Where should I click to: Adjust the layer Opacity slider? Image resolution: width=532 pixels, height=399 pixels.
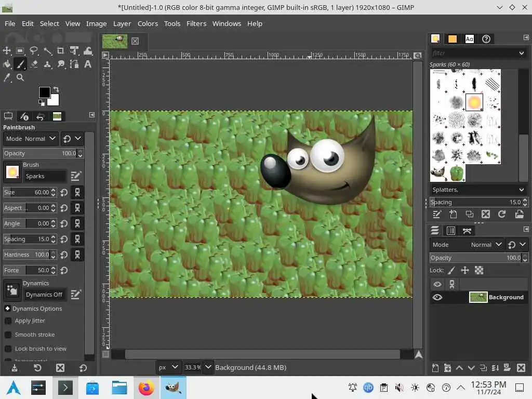[476, 258]
